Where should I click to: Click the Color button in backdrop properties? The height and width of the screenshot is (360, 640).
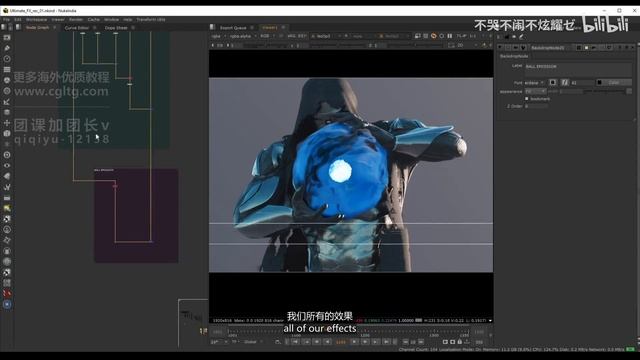(613, 82)
